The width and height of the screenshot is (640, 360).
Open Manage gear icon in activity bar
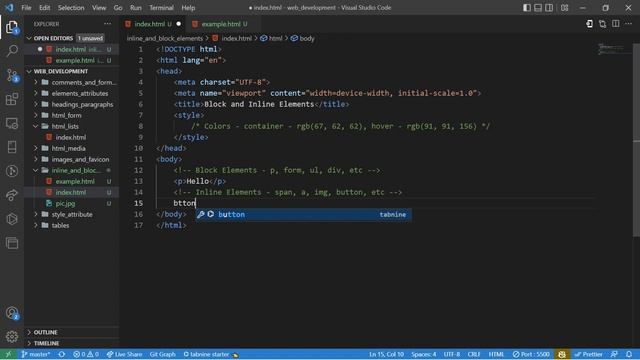coord(12,337)
